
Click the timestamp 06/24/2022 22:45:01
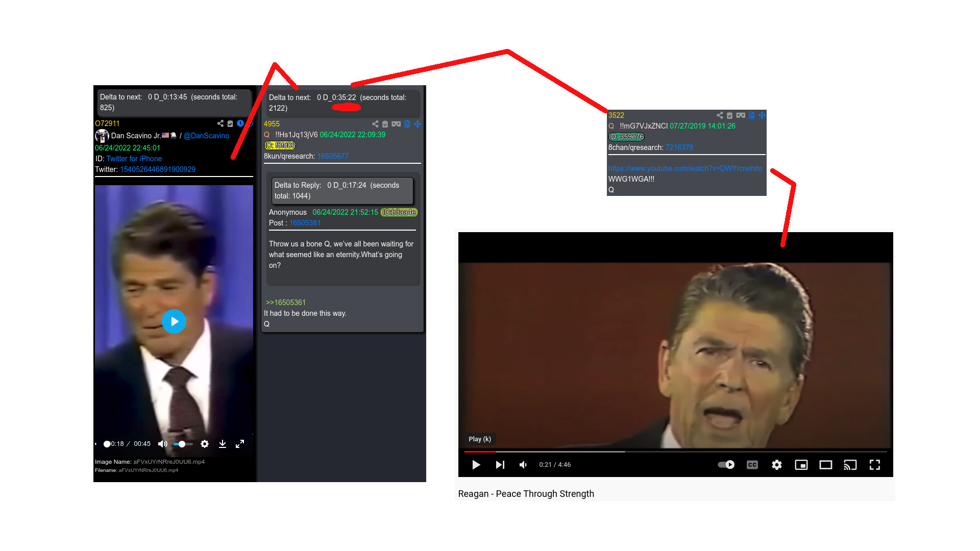pos(128,148)
